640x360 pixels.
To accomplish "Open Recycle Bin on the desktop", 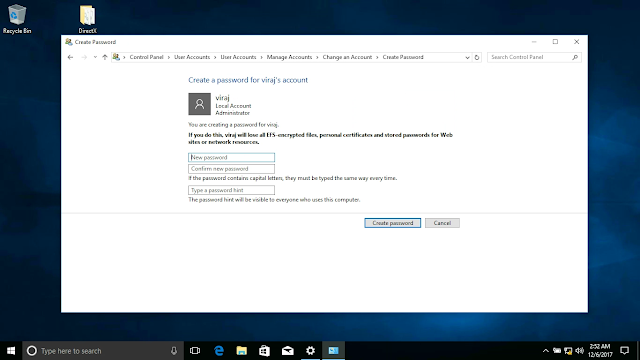I will click(x=17, y=19).
